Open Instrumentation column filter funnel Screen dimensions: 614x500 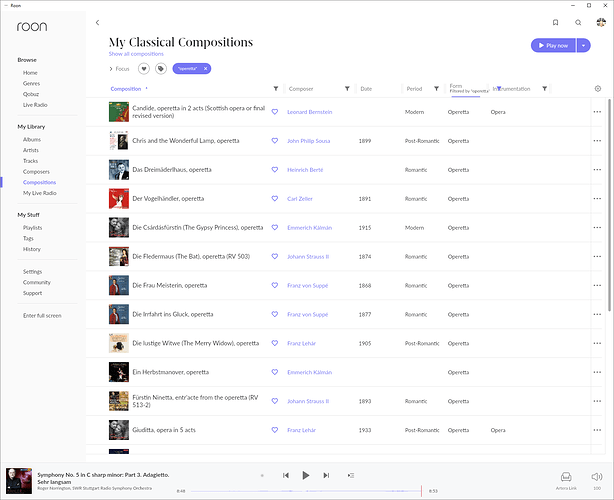tap(544, 88)
